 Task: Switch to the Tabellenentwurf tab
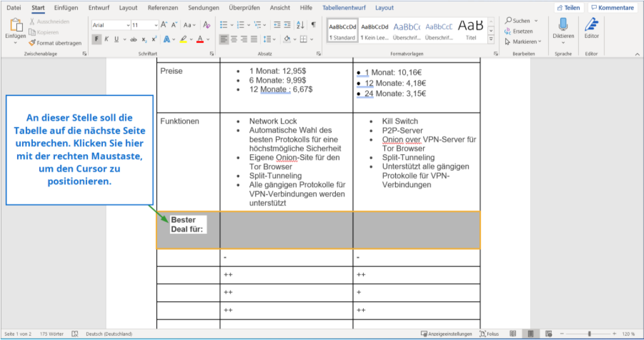coord(345,8)
